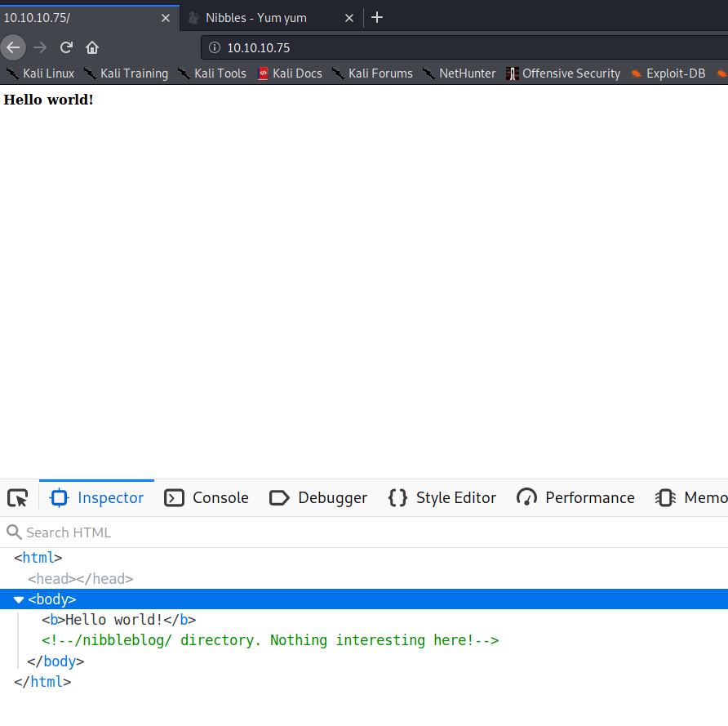The image size is (728, 726).
Task: Open a new tab with plus button
Action: point(377,17)
